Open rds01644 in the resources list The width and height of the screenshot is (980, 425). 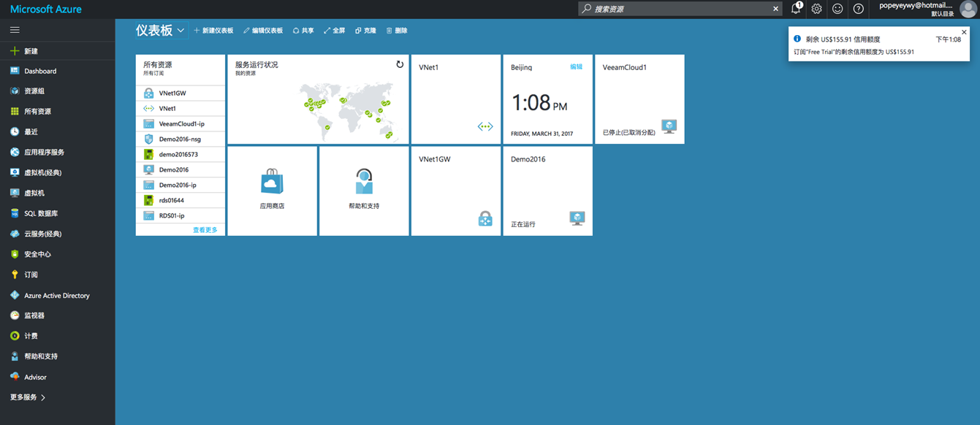pos(181,200)
